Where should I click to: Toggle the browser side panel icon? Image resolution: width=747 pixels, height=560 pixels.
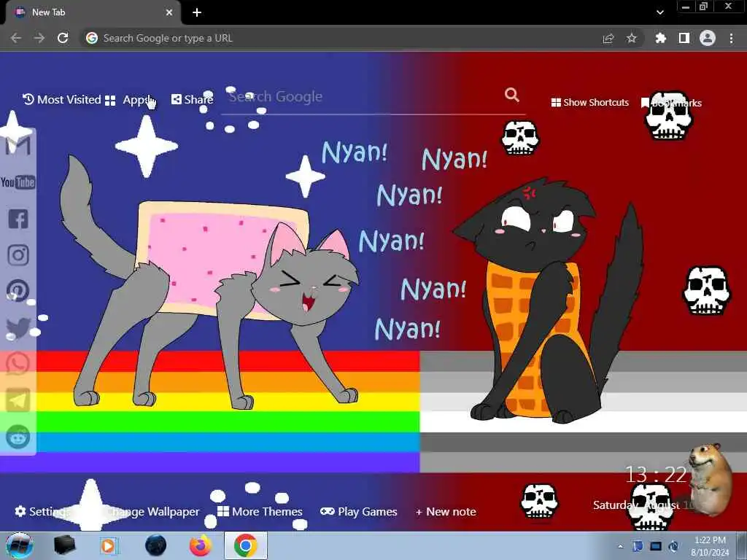pos(684,38)
